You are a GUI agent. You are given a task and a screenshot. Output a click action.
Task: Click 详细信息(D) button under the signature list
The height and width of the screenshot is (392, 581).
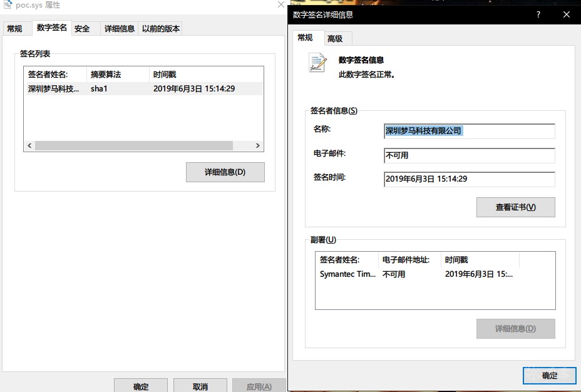click(x=225, y=172)
